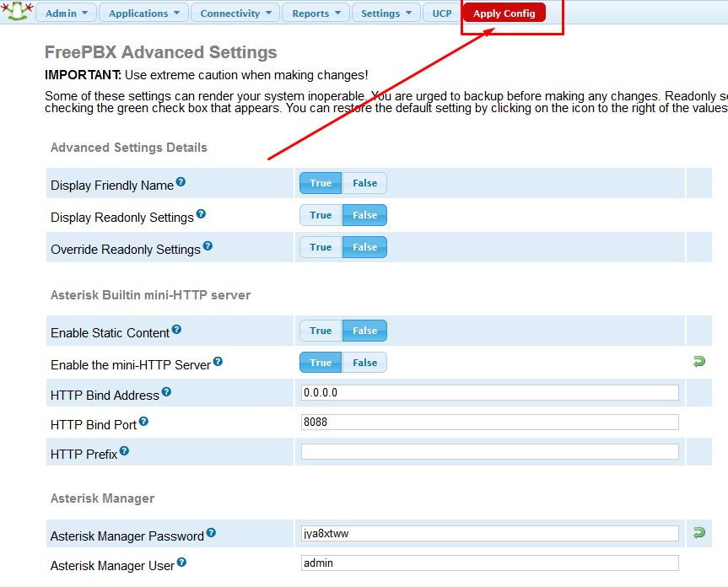The width and height of the screenshot is (728, 587).
Task: Open the Settings menu
Action: (386, 13)
